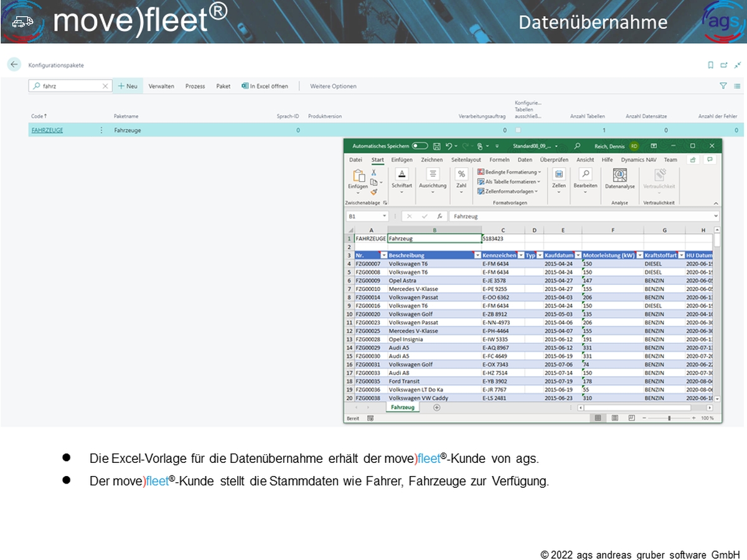Click zoom in plus on status bar
This screenshot has height=560, width=747.
point(695,418)
